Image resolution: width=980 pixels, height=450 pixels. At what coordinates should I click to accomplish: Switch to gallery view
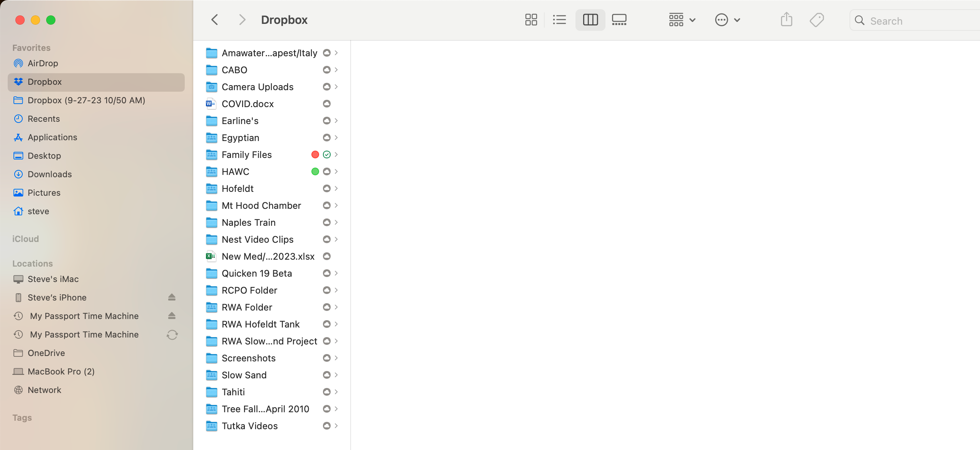[619, 20]
